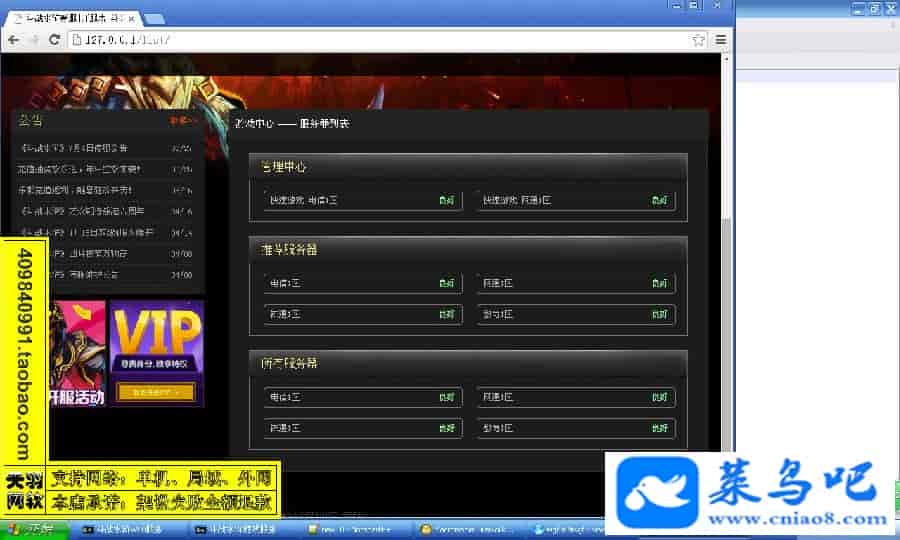900x540 pixels.
Task: Open the Chrome menu hamburger icon
Action: coord(720,40)
